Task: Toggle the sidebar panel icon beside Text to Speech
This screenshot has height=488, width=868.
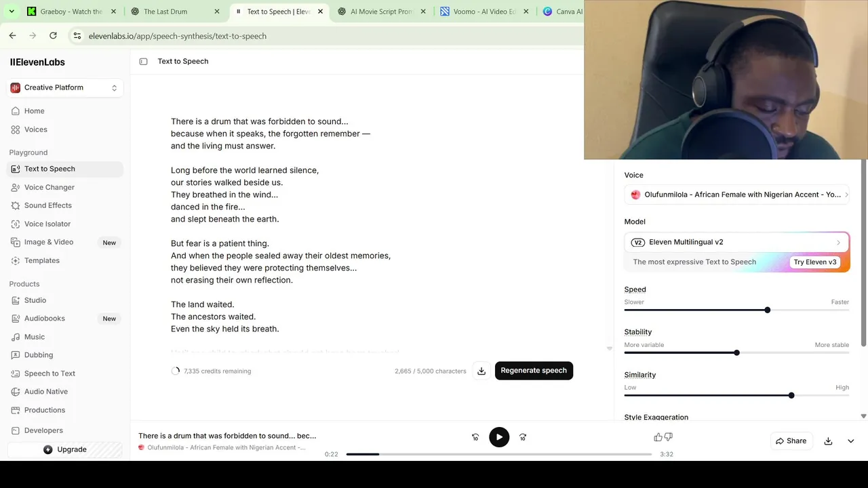Action: coord(143,61)
